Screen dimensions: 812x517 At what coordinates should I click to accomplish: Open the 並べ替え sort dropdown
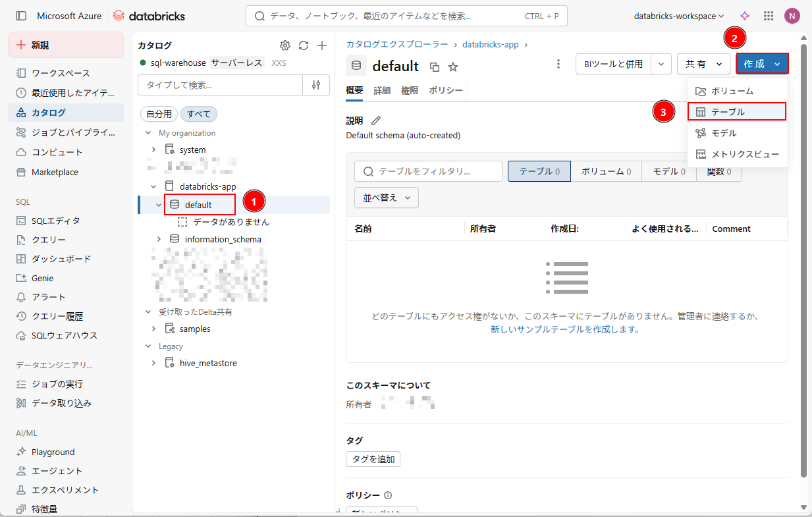pos(387,198)
